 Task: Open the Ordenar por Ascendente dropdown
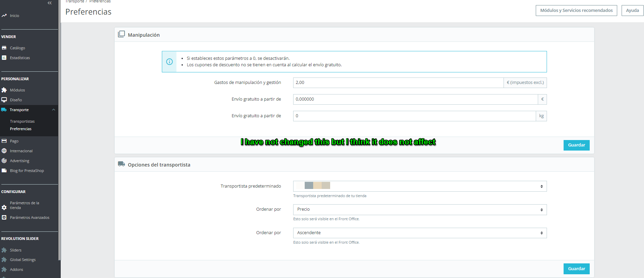coord(420,233)
